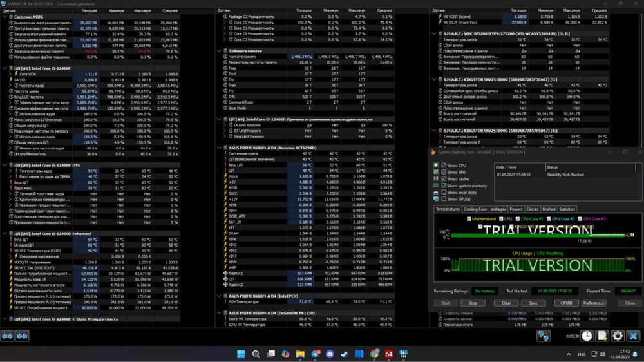This screenshot has width=644, height=362.
Task: Uncheck Stress system memory option
Action: pos(444,186)
